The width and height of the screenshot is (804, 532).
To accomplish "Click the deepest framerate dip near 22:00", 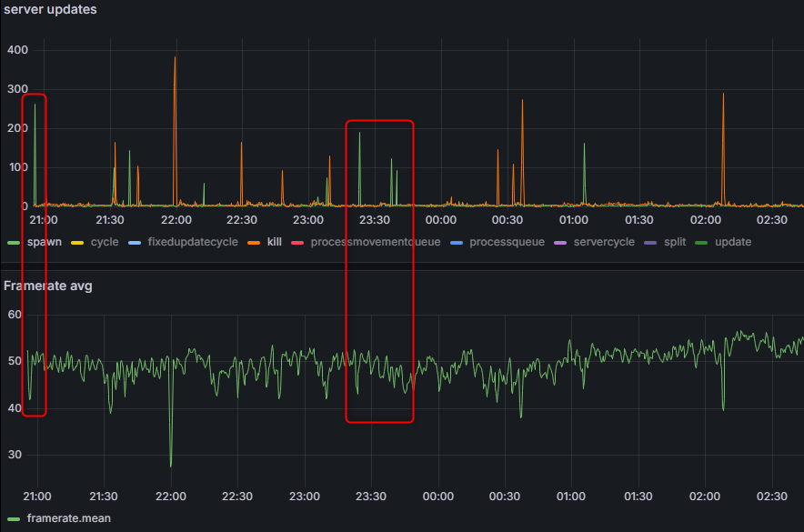I will pyautogui.click(x=170, y=465).
